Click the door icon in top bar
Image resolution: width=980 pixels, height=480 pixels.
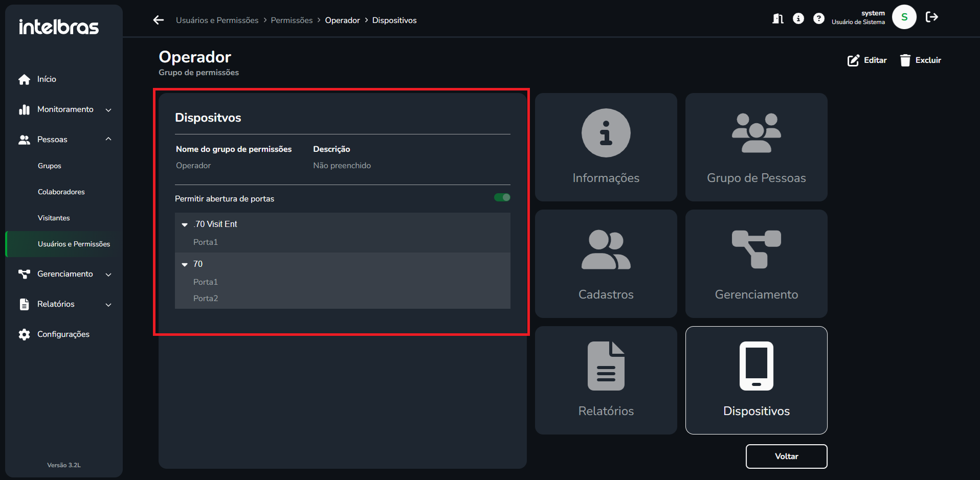(778, 18)
